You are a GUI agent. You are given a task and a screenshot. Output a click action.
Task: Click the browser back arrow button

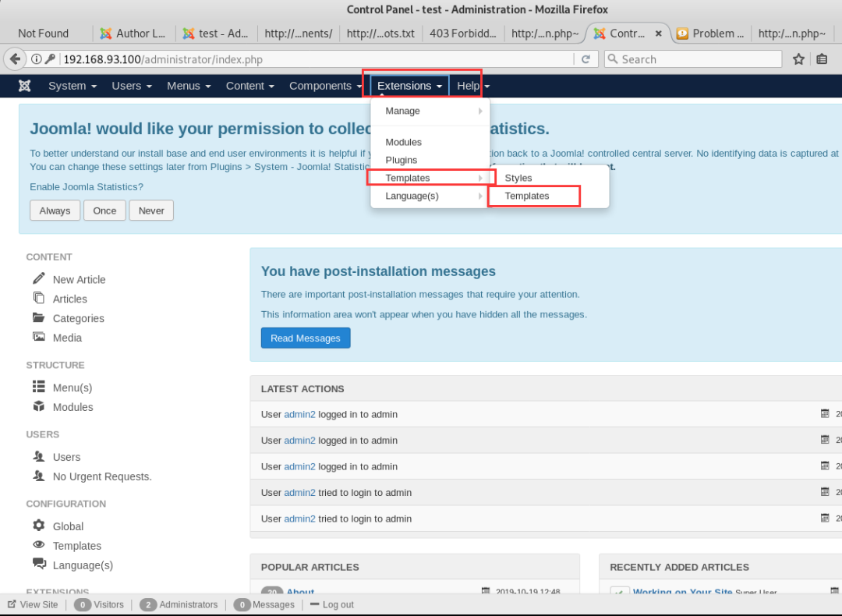click(x=15, y=59)
